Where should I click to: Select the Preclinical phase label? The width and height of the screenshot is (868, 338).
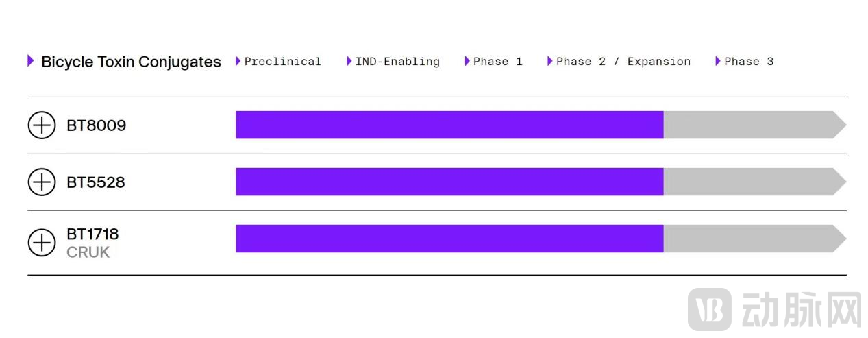(x=282, y=62)
